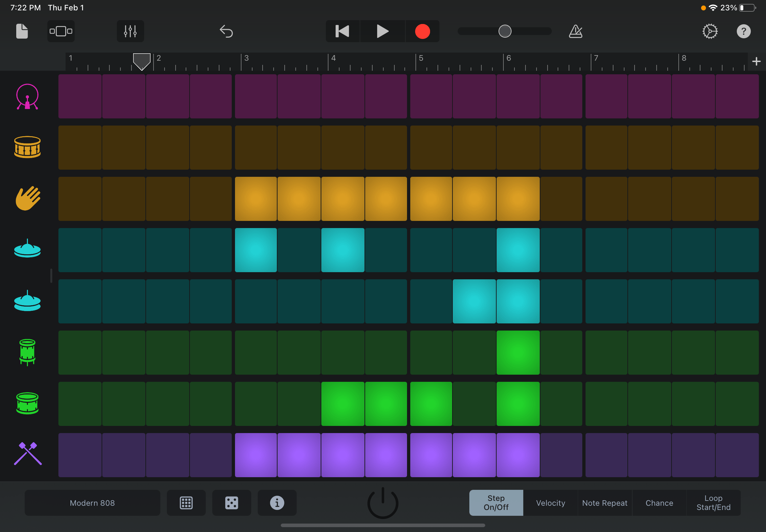Adjust the tempo slider handle
Screen dimensions: 766x532
point(504,31)
